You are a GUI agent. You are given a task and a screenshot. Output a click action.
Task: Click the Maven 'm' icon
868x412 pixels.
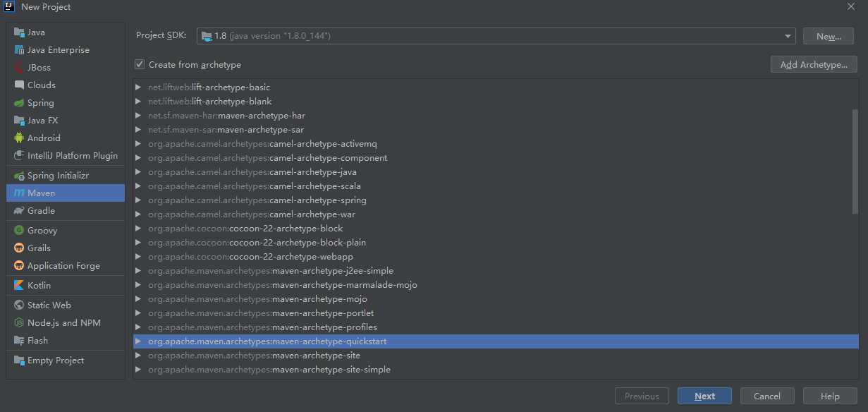coord(19,193)
